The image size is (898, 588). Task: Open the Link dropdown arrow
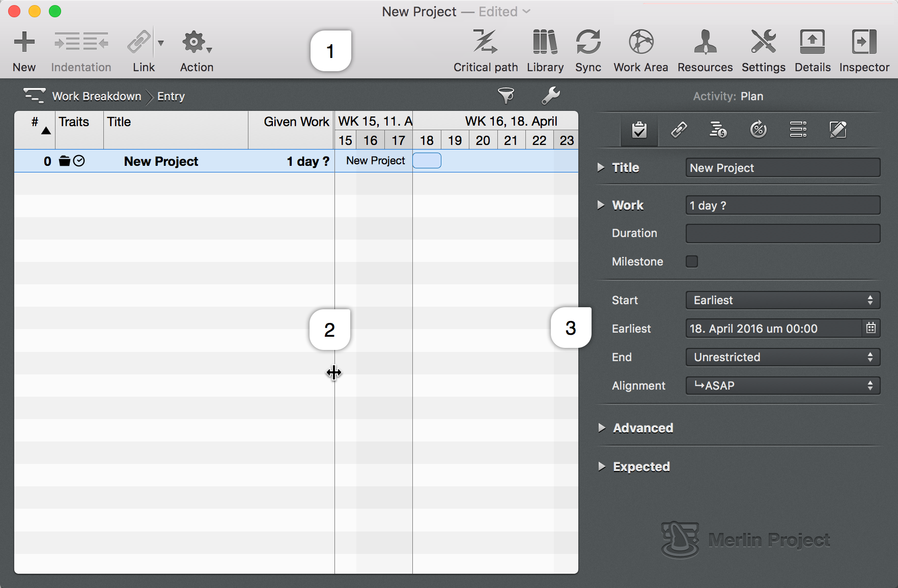coord(161,43)
